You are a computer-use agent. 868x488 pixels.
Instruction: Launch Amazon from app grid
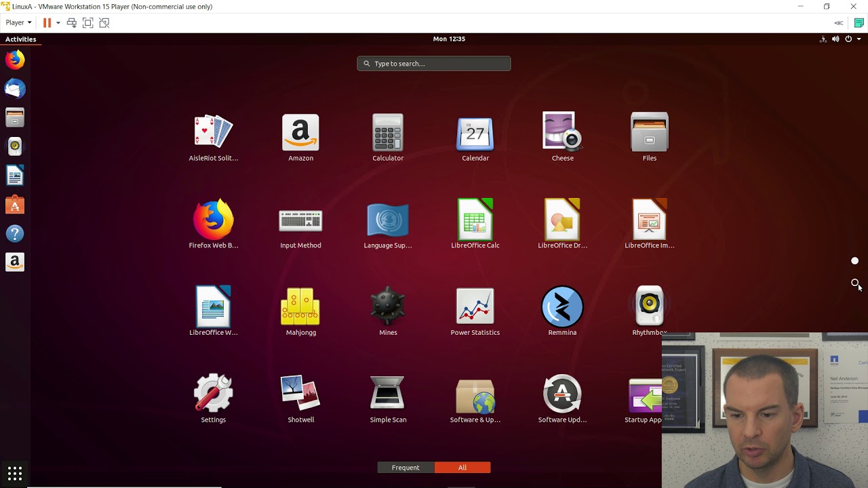pyautogui.click(x=300, y=138)
